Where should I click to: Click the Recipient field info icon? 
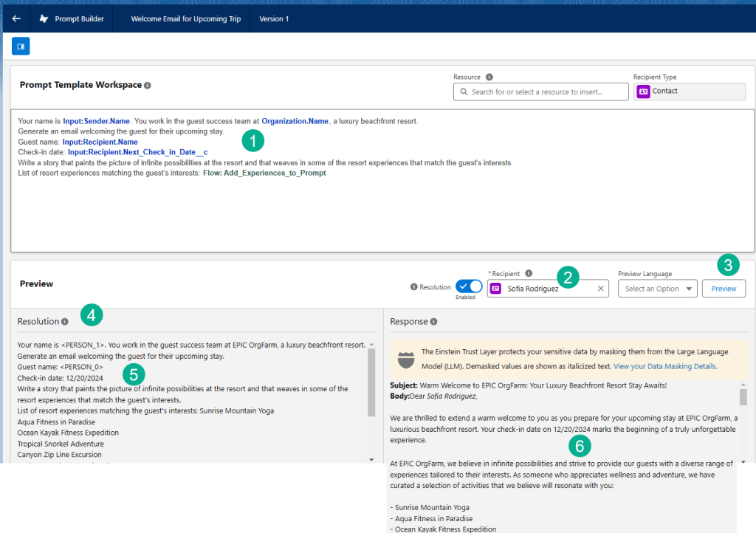click(529, 273)
